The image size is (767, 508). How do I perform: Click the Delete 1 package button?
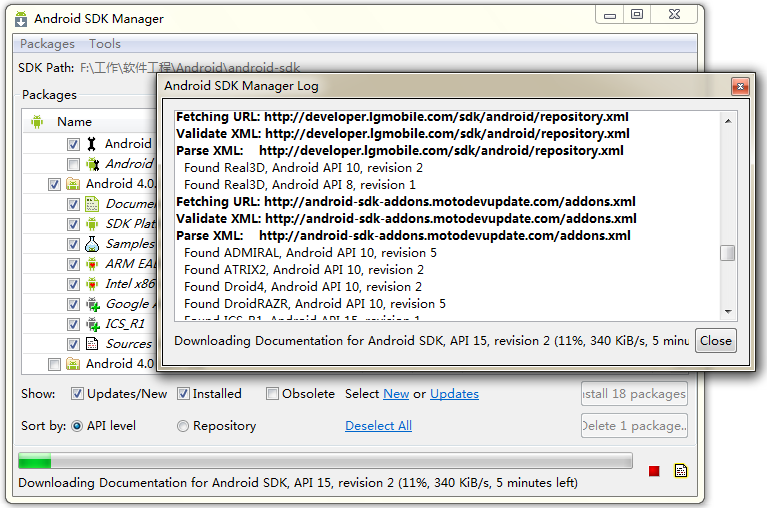[x=634, y=426]
